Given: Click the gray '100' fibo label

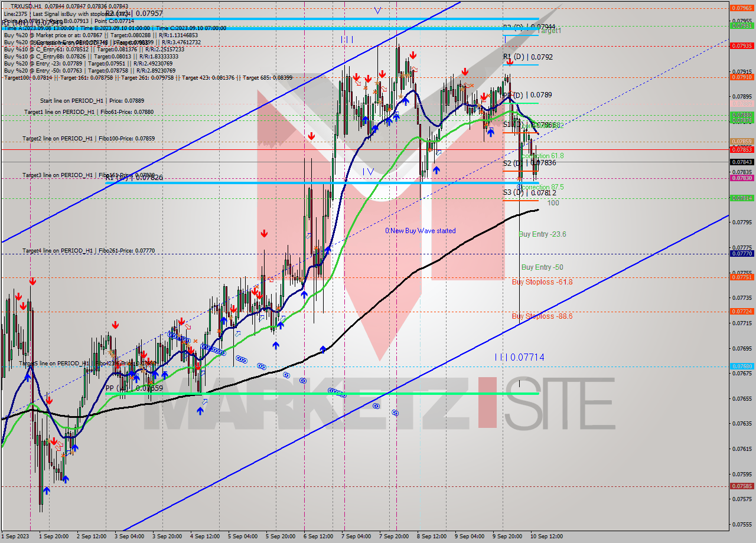Looking at the screenshot, I should click(553, 203).
